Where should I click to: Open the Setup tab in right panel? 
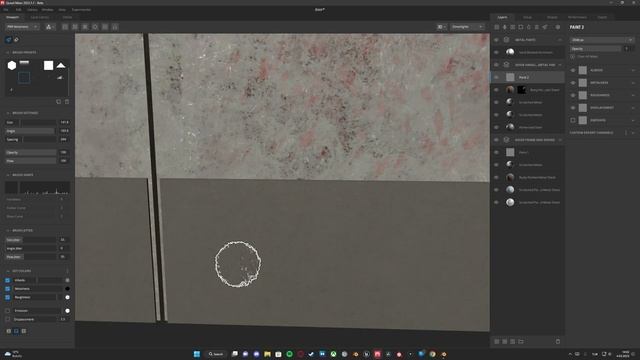click(527, 17)
